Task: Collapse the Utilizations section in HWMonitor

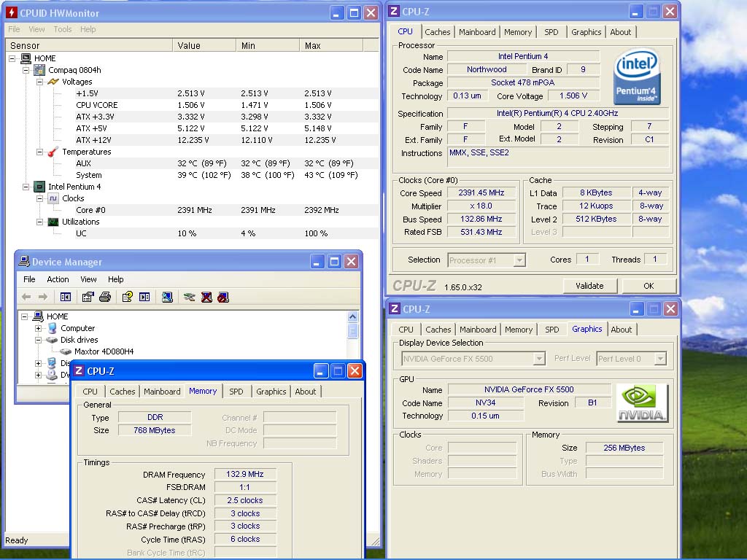Action: tap(40, 222)
